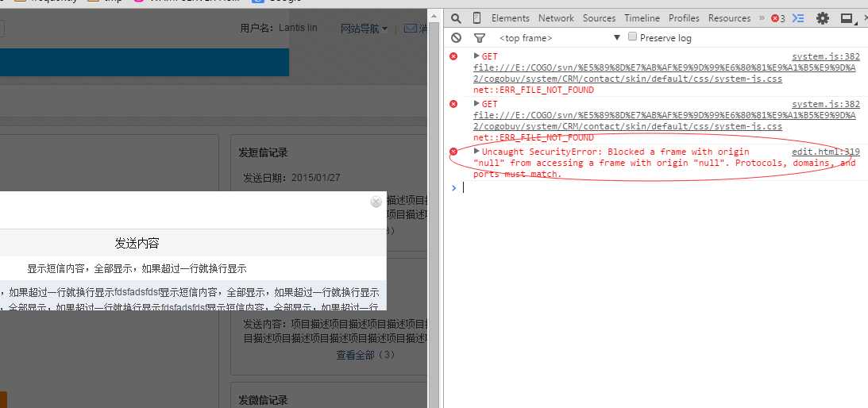868x408 pixels.
Task: Show more DevTools tabs via double chevron
Action: pyautogui.click(x=762, y=18)
